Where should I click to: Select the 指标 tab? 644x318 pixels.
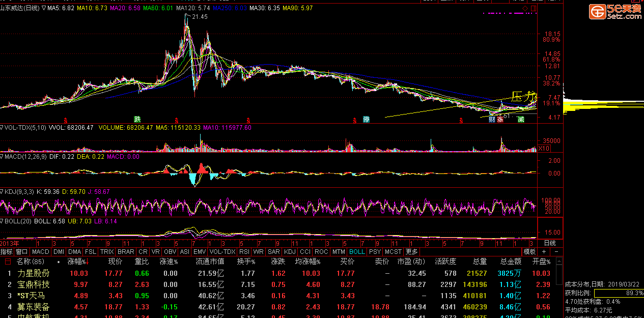[x=7, y=251]
